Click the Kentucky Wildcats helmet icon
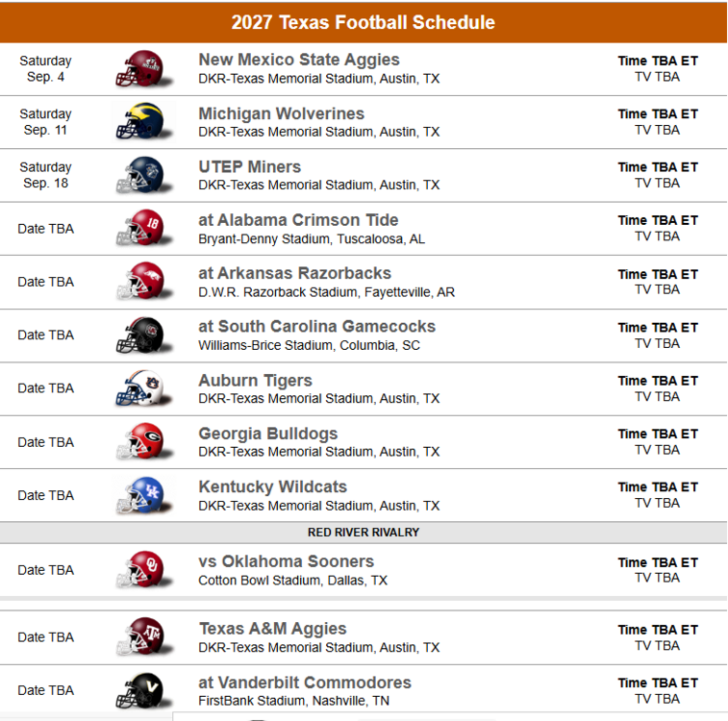Viewport: 728px width, 721px height. (139, 495)
